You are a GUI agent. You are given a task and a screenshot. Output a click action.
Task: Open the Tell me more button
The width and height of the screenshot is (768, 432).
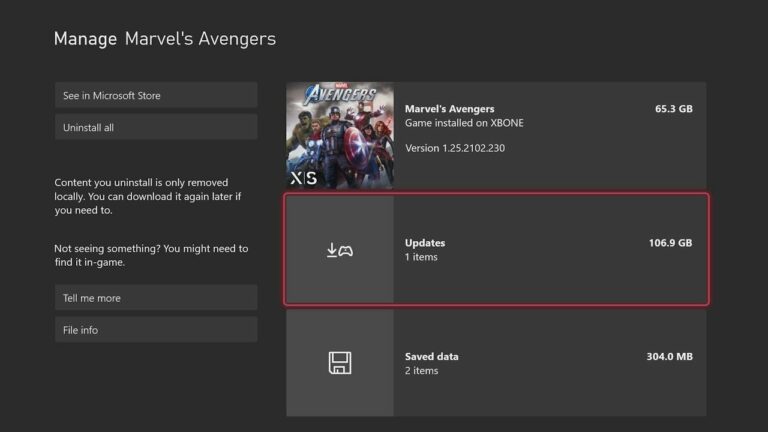[x=156, y=298]
